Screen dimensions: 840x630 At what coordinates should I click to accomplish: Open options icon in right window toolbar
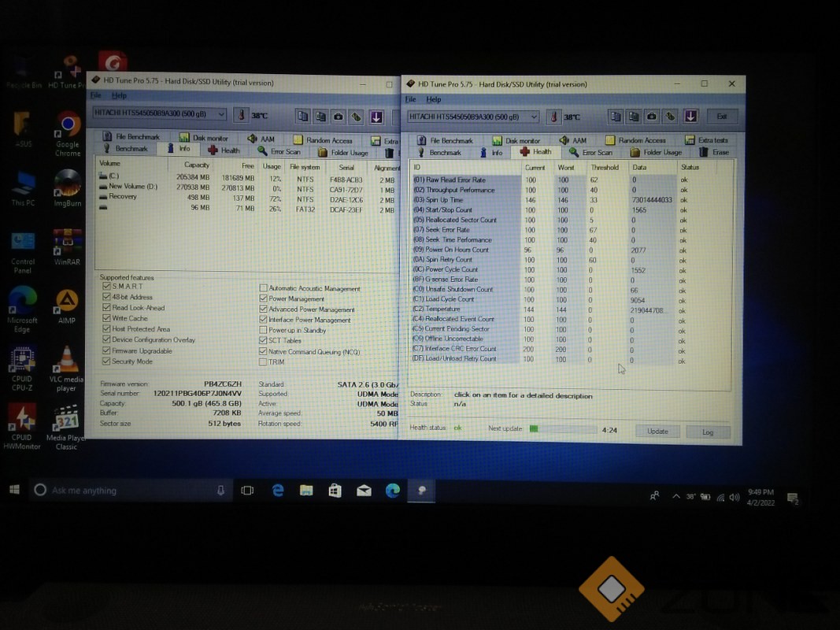click(x=670, y=117)
